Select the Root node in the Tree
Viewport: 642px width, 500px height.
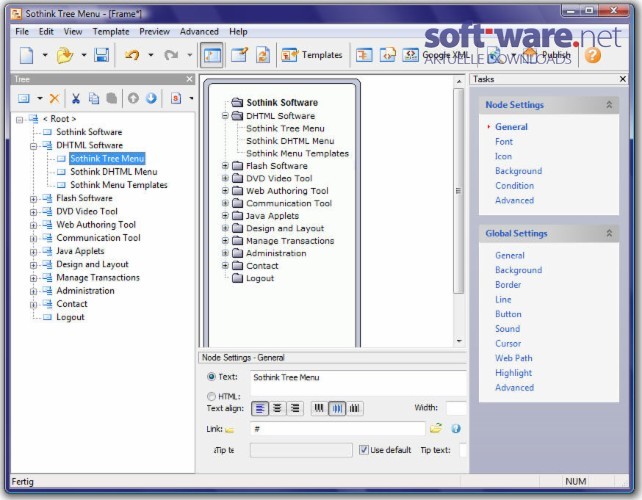59,119
